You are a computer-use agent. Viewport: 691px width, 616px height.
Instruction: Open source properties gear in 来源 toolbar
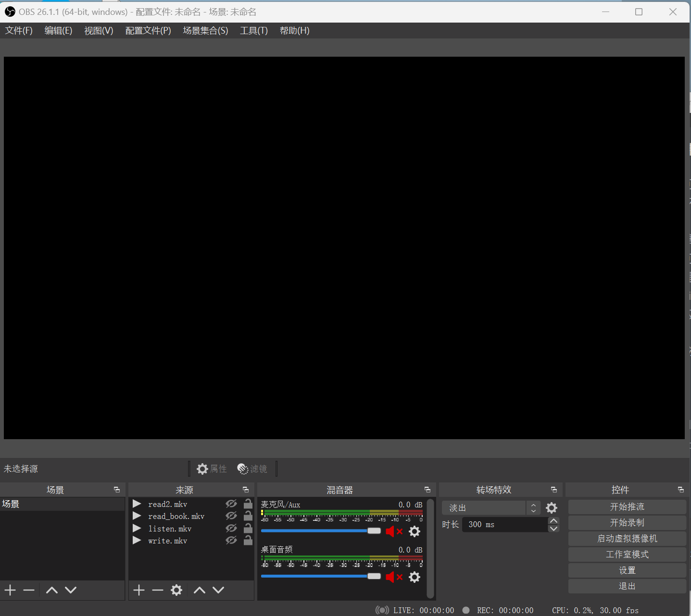(x=176, y=590)
